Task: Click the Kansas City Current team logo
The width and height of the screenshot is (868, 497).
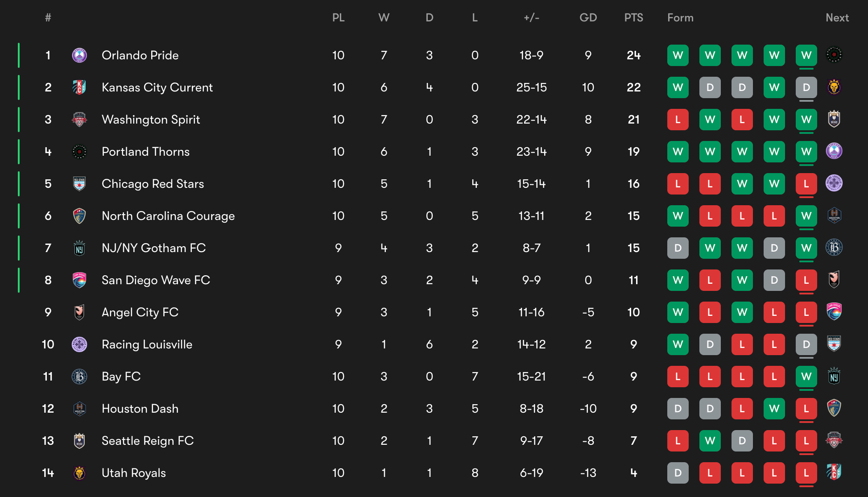Action: [79, 87]
